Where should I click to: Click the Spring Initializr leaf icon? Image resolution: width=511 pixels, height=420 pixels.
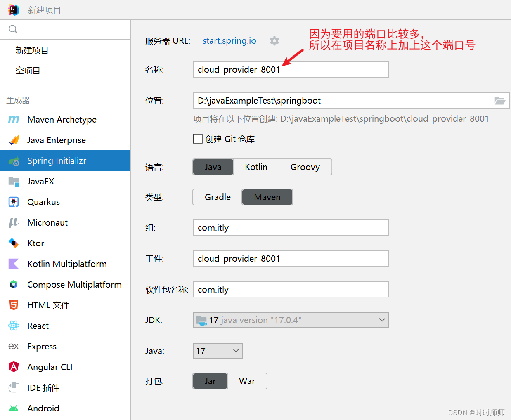[14, 161]
